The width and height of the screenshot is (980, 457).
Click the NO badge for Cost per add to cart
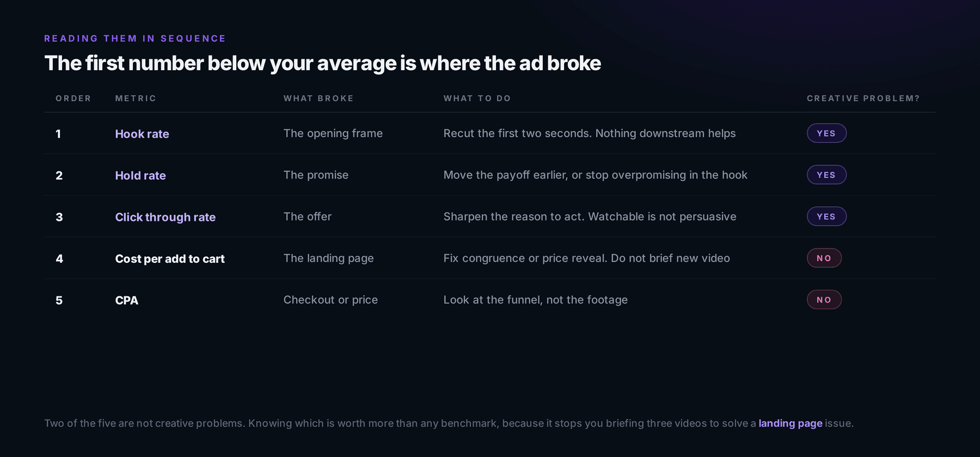point(824,258)
